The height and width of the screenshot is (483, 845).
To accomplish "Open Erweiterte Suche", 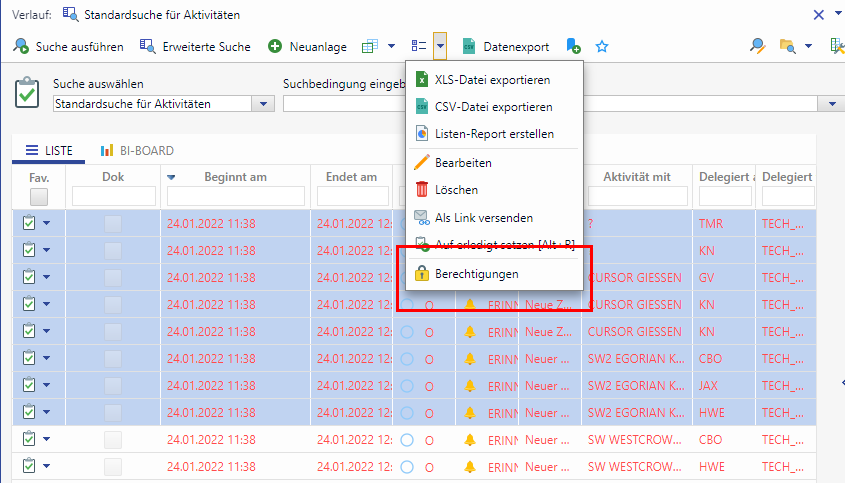I will (195, 47).
